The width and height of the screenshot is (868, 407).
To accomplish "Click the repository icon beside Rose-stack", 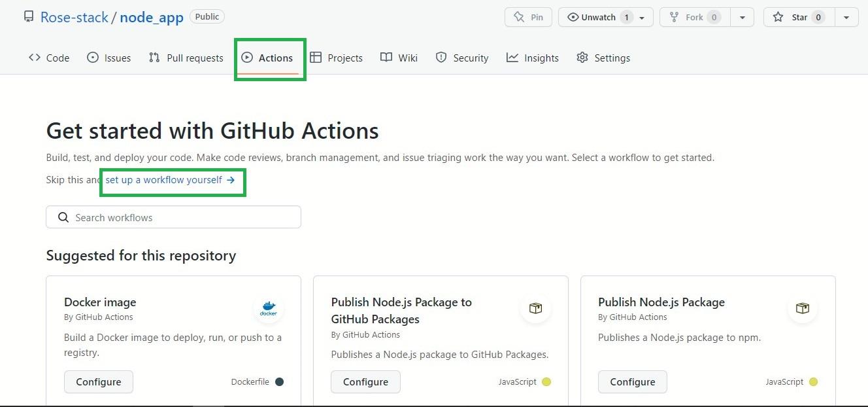I will [x=29, y=17].
